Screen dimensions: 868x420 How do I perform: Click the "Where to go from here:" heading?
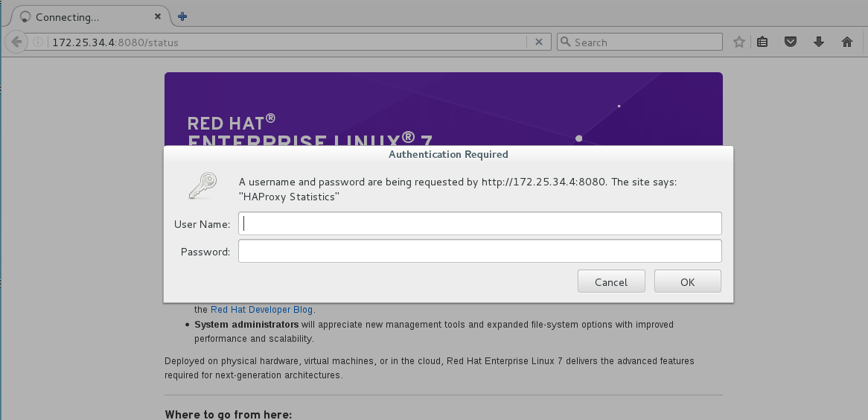228,415
